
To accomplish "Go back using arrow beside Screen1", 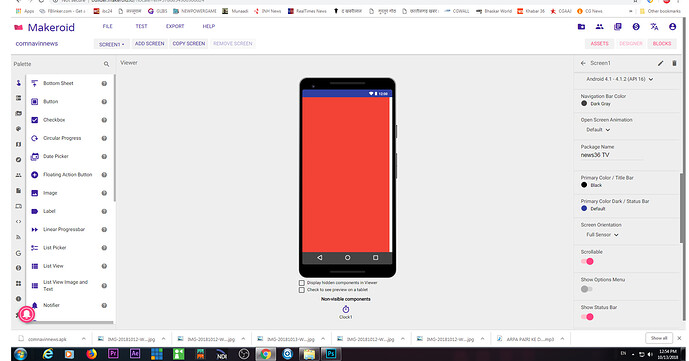I will (x=583, y=63).
